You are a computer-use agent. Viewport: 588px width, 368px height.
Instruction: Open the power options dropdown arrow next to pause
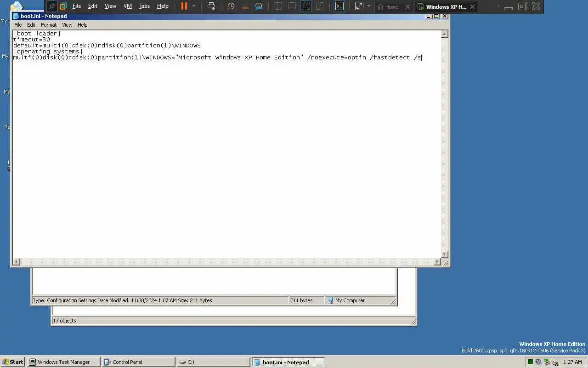coord(194,6)
